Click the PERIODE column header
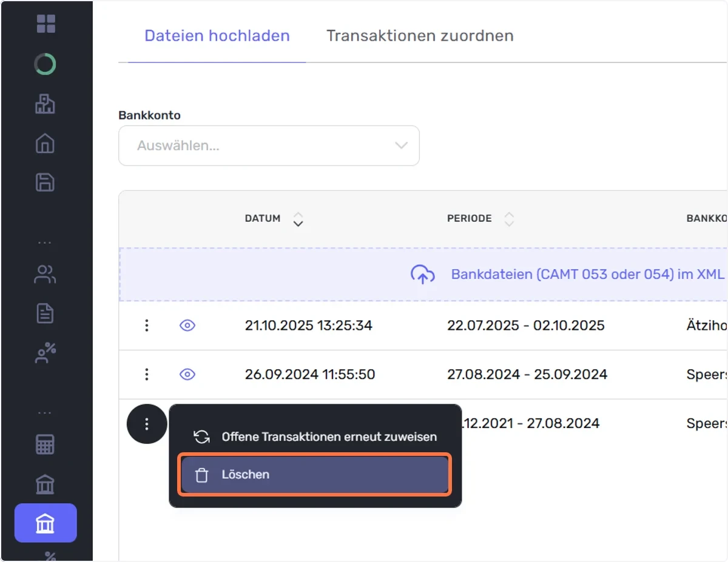 pos(470,218)
